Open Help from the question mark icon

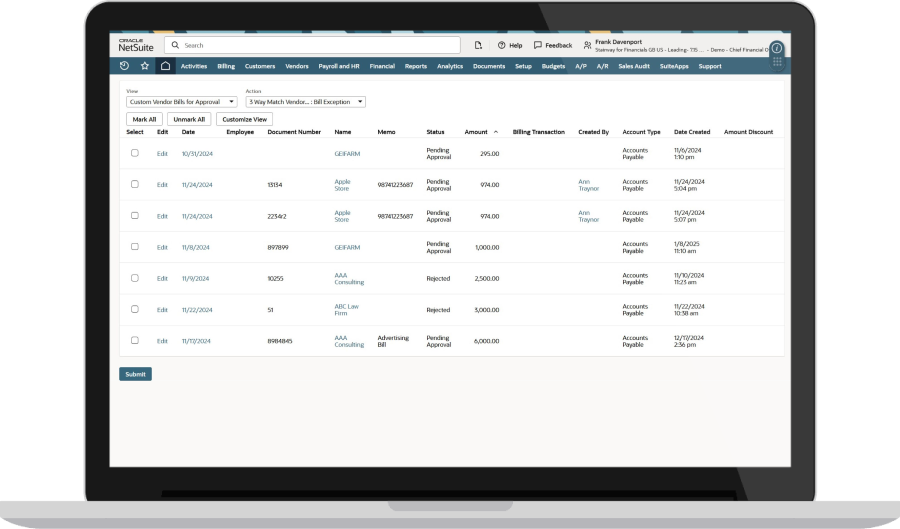(502, 45)
